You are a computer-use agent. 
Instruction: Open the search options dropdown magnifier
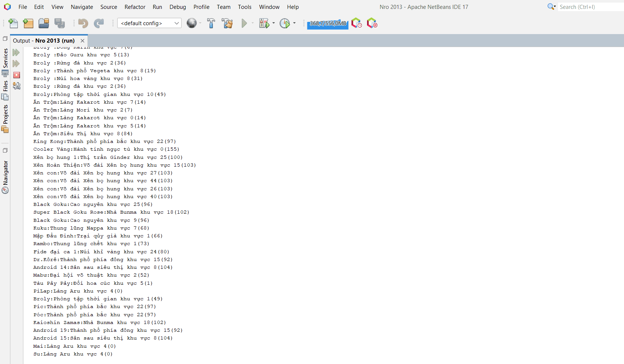pos(551,7)
